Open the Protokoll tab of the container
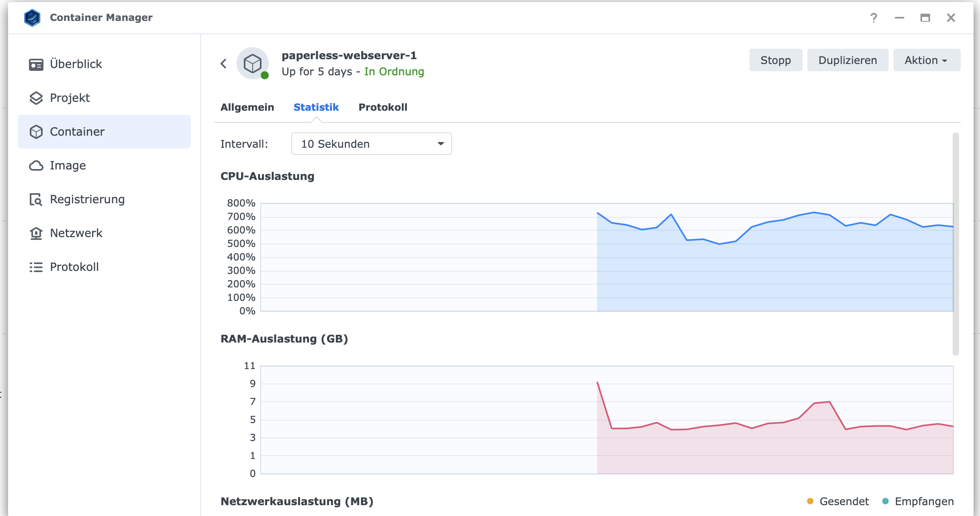Screen dimensions: 980x516 (383, 107)
